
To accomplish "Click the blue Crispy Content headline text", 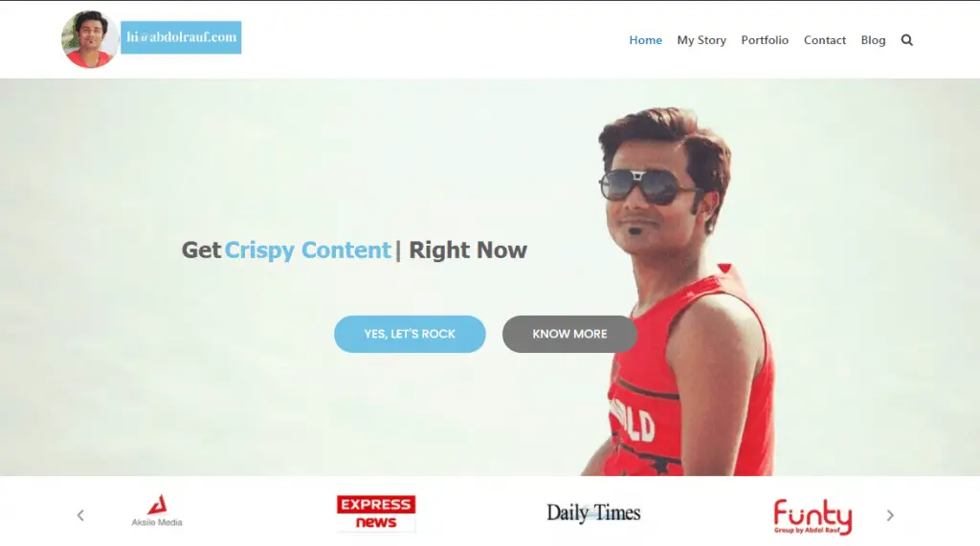I will coord(307,251).
